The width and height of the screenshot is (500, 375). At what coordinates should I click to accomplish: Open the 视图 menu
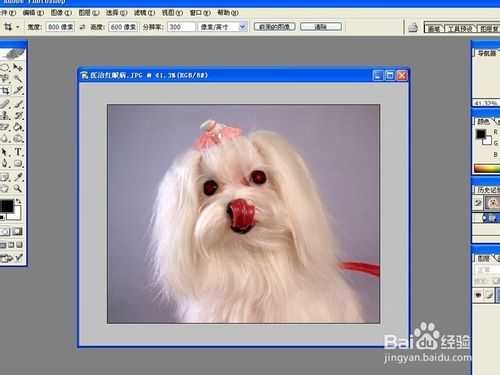point(172,13)
